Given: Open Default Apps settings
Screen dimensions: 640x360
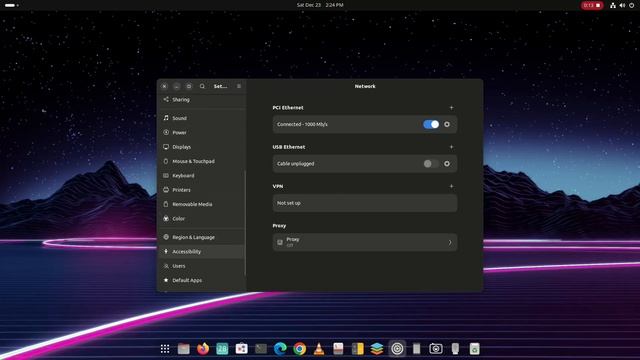Looking at the screenshot, I should coord(202,280).
